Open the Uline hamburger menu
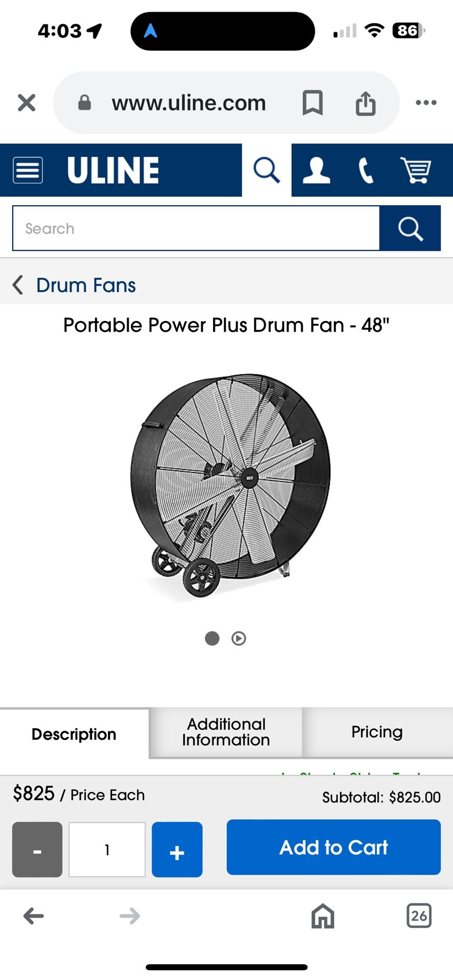The width and height of the screenshot is (453, 980). 28,170
